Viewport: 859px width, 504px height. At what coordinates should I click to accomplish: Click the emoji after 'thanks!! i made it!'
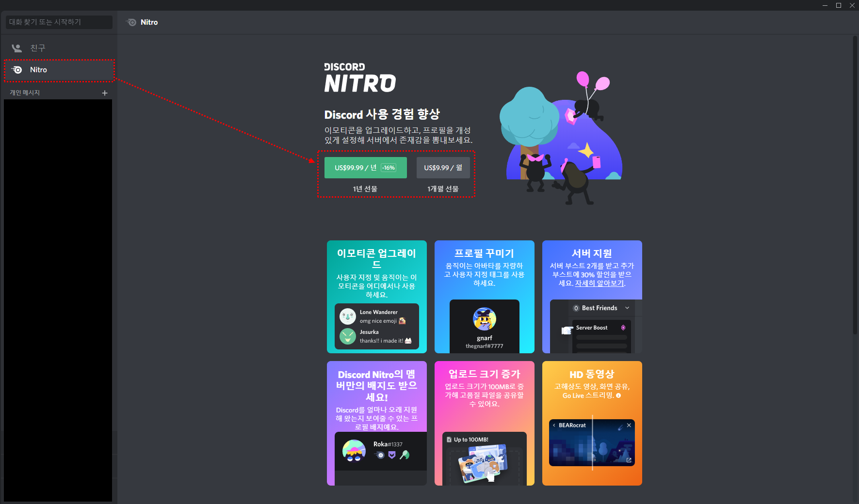tap(408, 341)
